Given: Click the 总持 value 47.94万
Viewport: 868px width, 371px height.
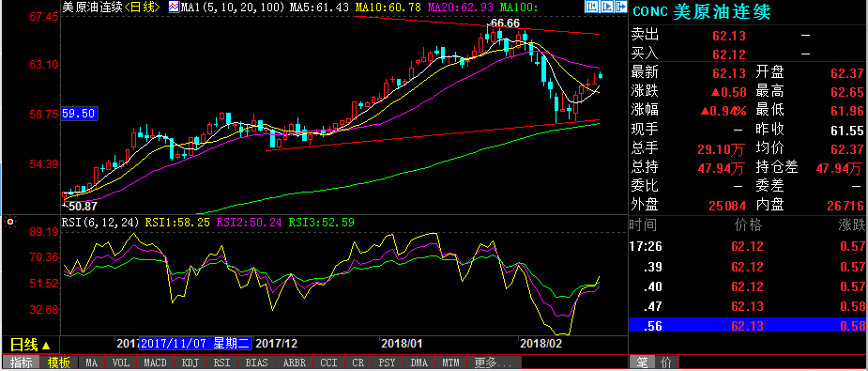Looking at the screenshot, I should 721,167.
